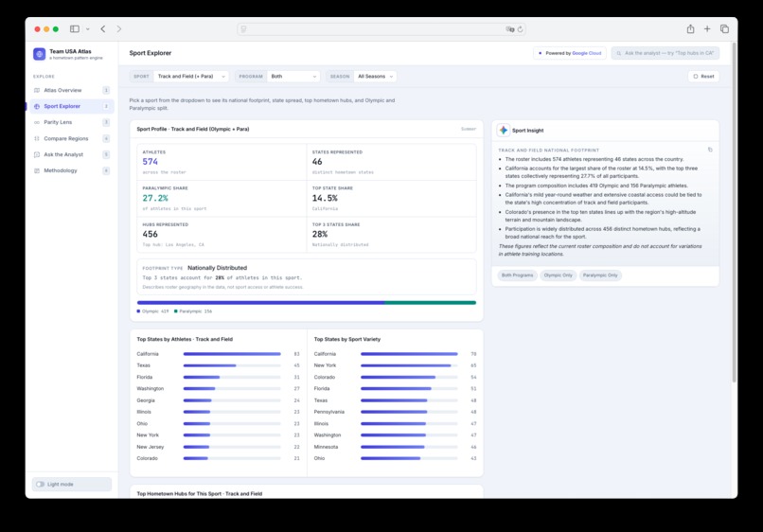Reload the page with refresh icon

click(520, 29)
